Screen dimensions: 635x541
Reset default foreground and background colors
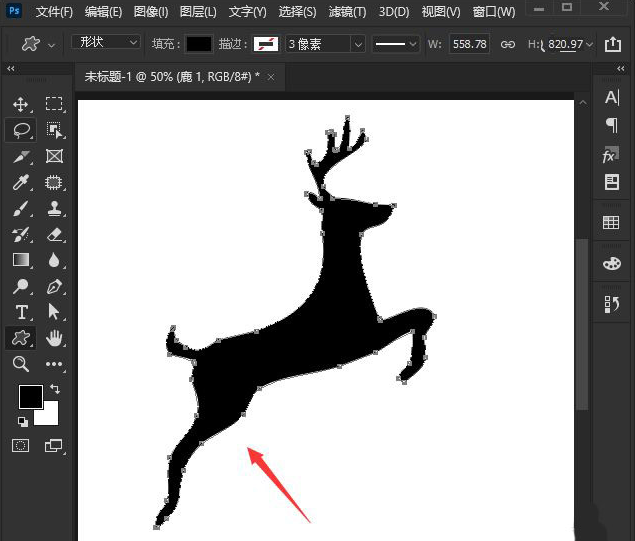tap(23, 422)
